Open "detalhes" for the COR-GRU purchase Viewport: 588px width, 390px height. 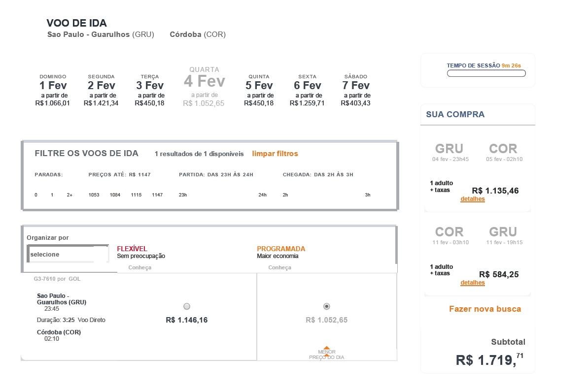click(x=472, y=283)
